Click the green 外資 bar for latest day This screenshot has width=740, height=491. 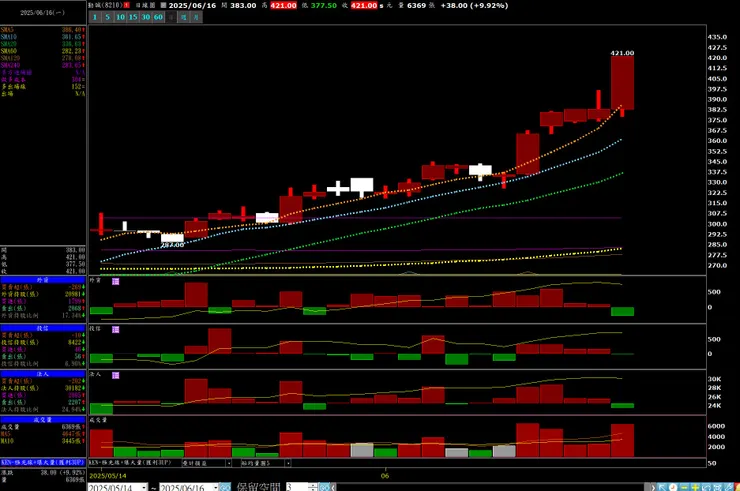click(622, 312)
